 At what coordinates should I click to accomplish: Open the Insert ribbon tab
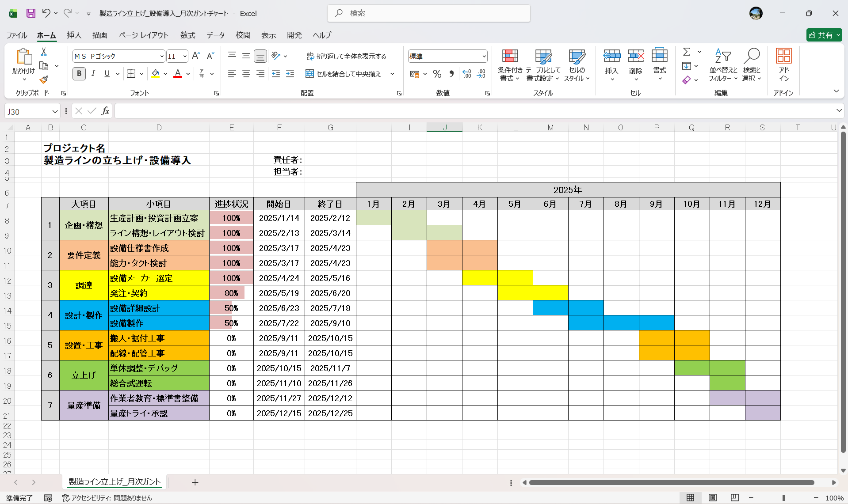74,35
